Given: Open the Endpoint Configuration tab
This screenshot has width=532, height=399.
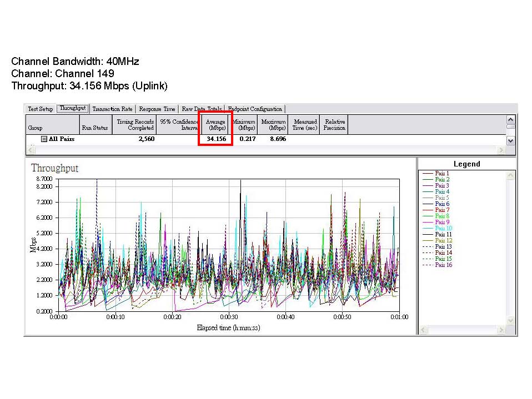Looking at the screenshot, I should 255,109.
